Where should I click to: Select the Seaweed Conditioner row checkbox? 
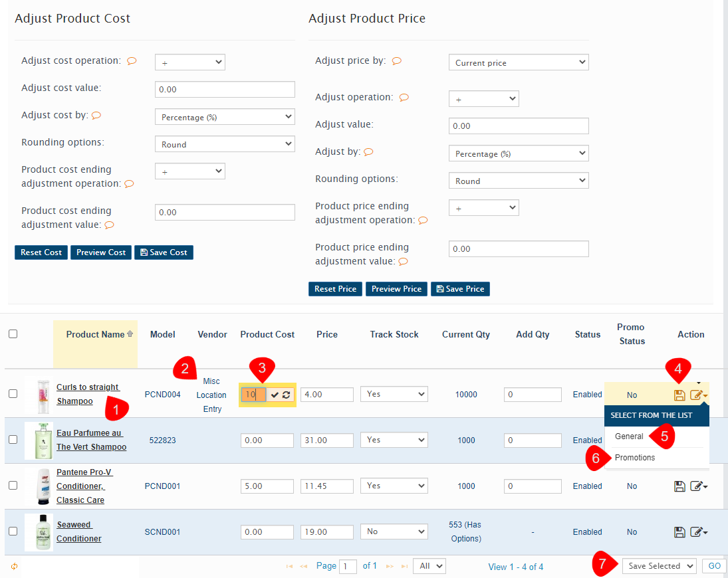click(13, 531)
